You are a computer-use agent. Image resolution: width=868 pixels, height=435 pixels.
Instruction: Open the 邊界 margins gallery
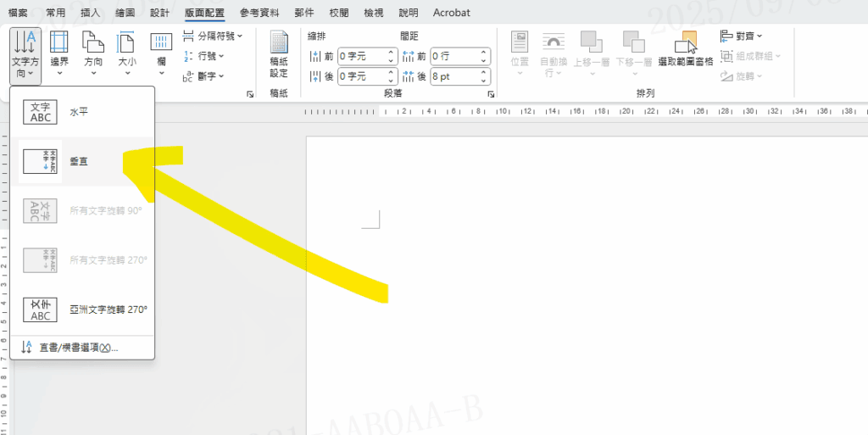coord(59,53)
